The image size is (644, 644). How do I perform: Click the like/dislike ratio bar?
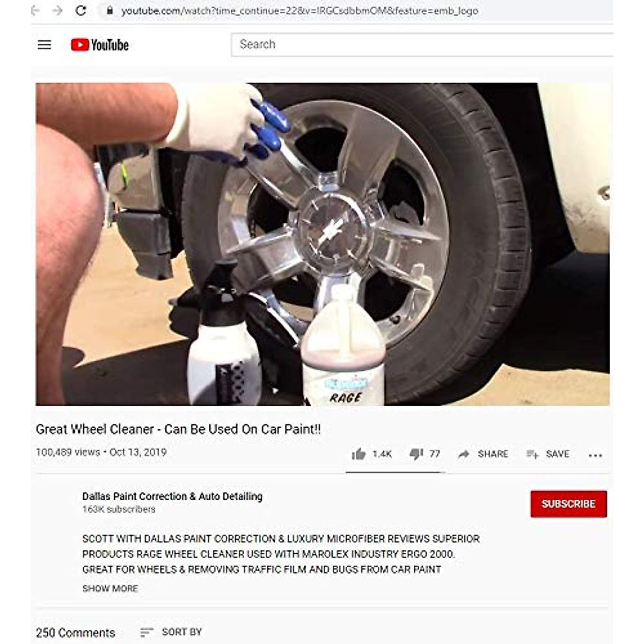click(x=394, y=472)
